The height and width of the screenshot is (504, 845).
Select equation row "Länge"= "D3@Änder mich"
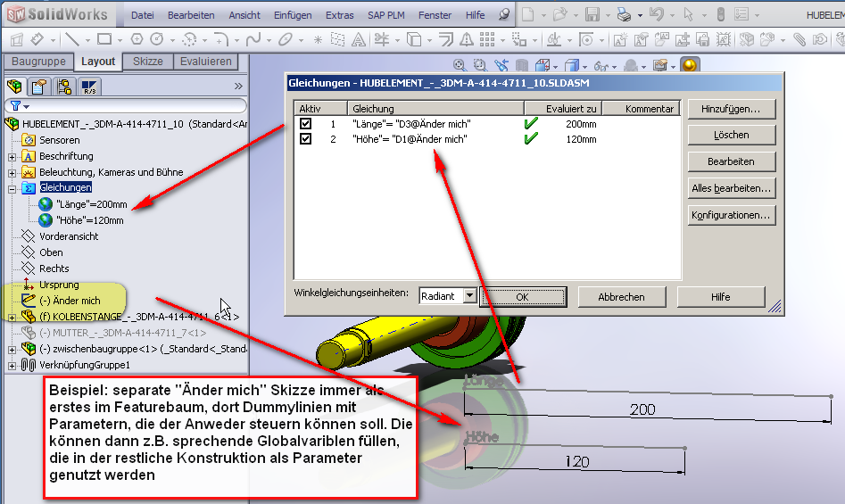coord(411,124)
